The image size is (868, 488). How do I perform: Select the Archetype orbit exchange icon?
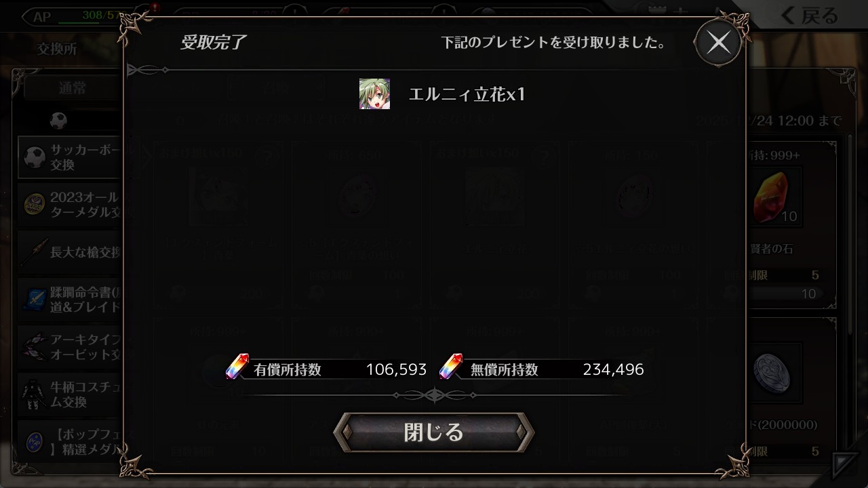[x=34, y=346]
